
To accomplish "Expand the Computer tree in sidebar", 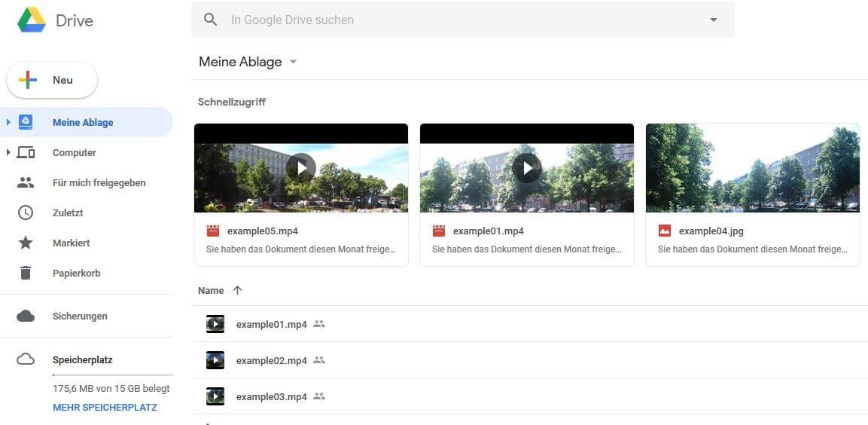I will (8, 152).
